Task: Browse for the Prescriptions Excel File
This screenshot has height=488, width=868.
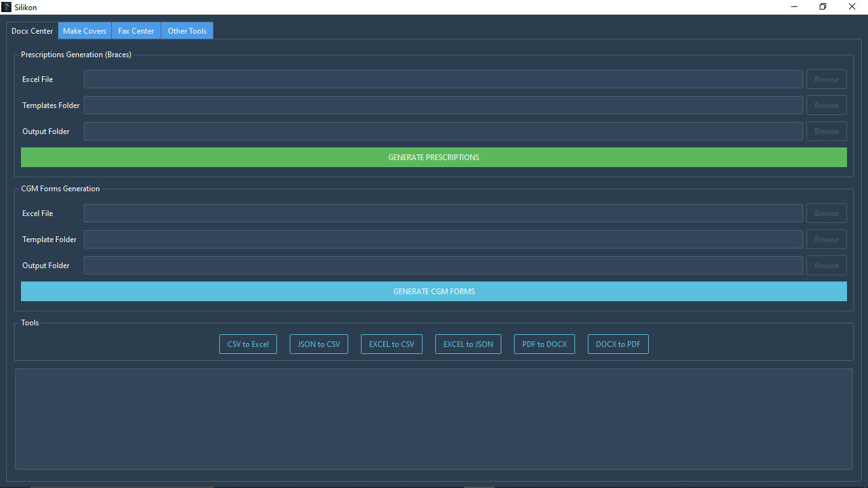Action: click(x=827, y=79)
